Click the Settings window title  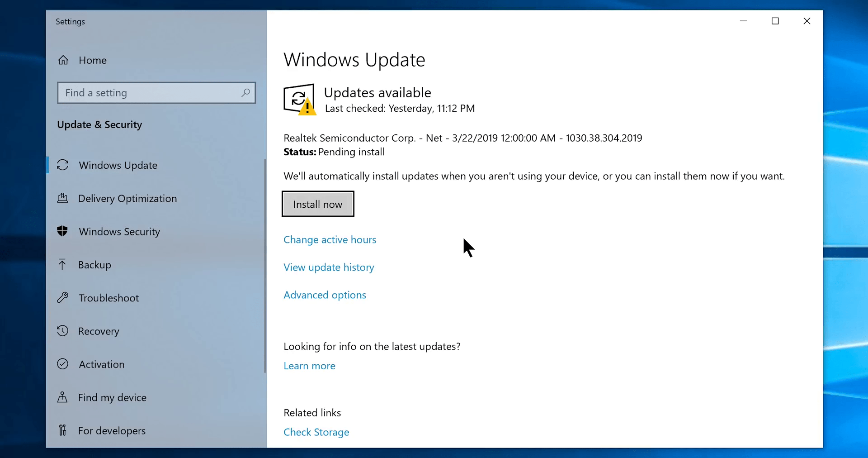(x=70, y=22)
